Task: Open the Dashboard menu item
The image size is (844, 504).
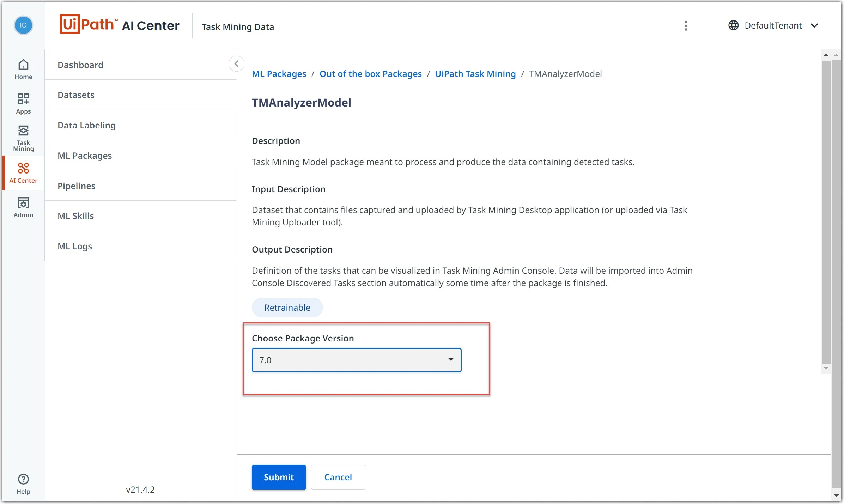Action: (141, 65)
